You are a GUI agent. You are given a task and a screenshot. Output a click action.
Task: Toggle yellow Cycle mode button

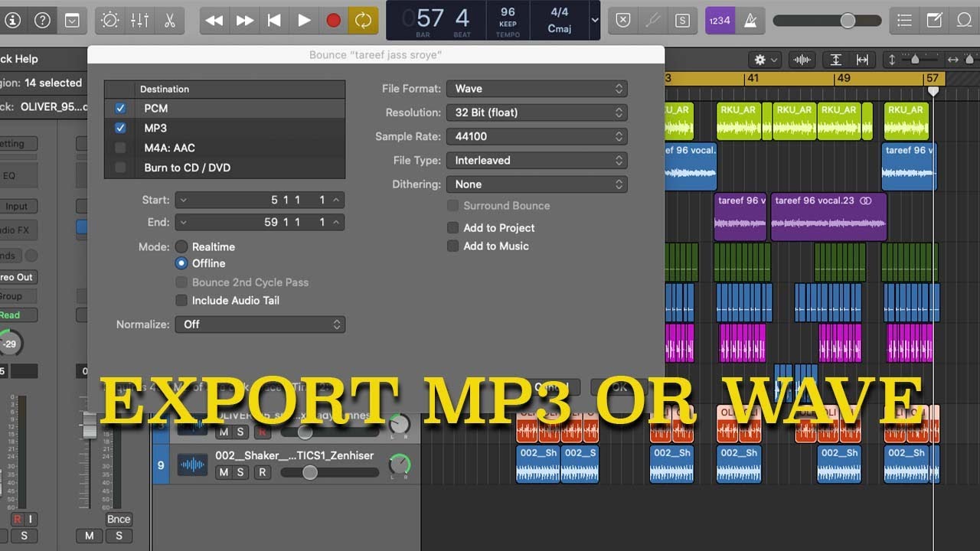tap(363, 21)
